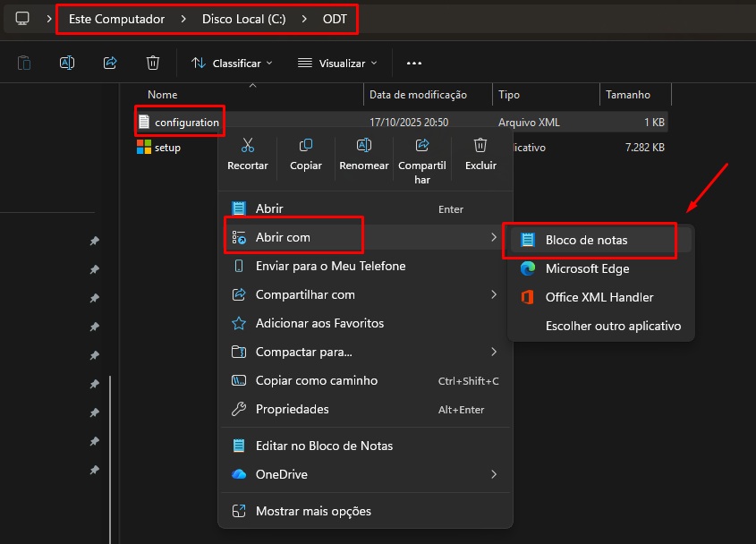This screenshot has width=756, height=544.
Task: Open the Classificar sort dropdown
Action: (x=232, y=64)
